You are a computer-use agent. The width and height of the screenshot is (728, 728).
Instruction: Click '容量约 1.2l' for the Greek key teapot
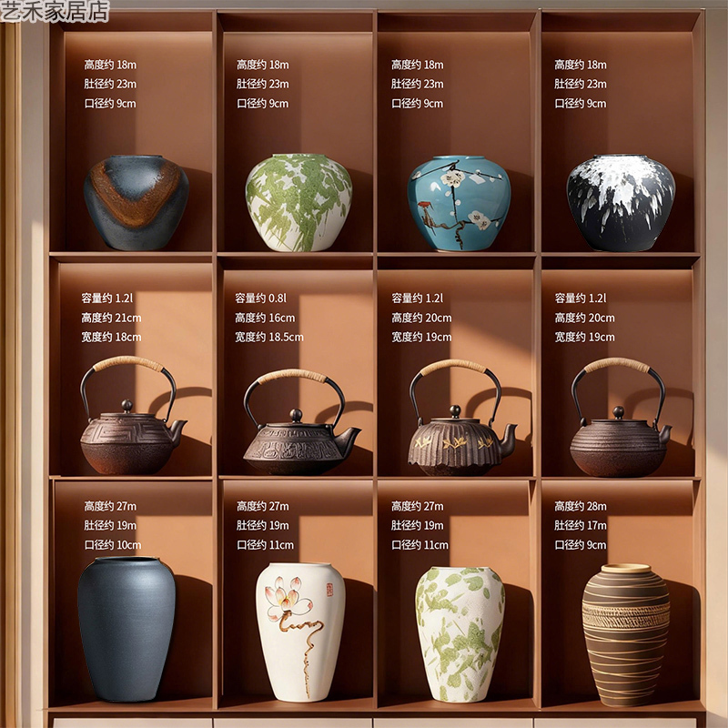(106, 298)
